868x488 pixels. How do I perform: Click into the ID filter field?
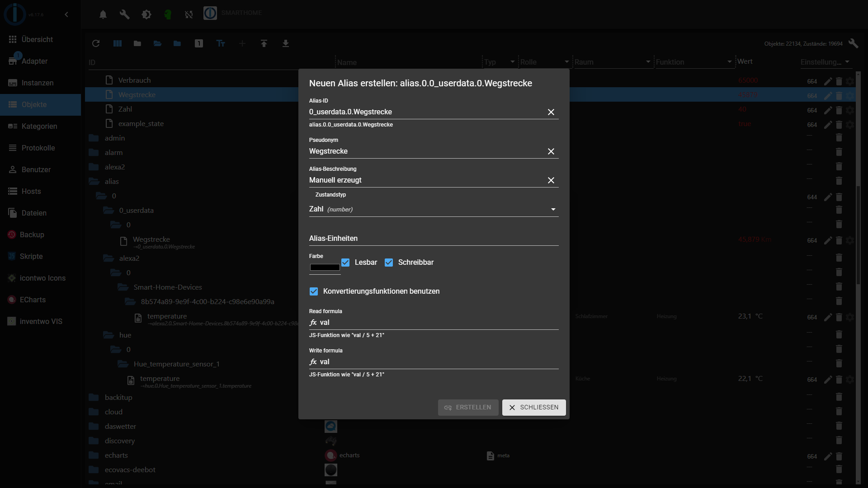click(210, 62)
